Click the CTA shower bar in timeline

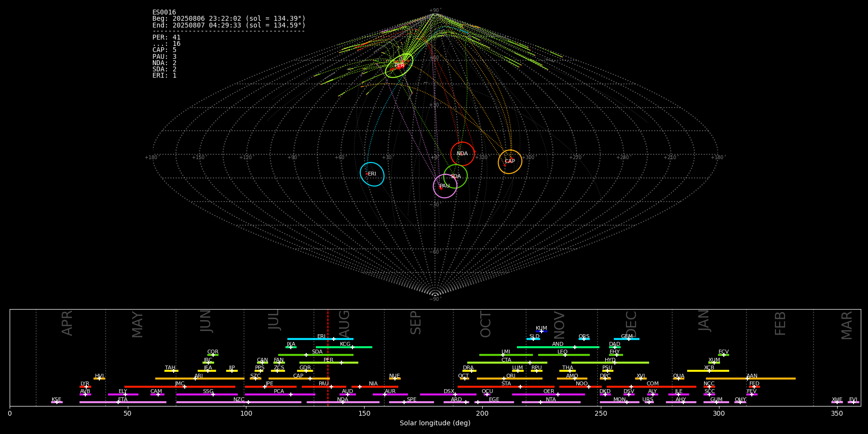pos(507,363)
